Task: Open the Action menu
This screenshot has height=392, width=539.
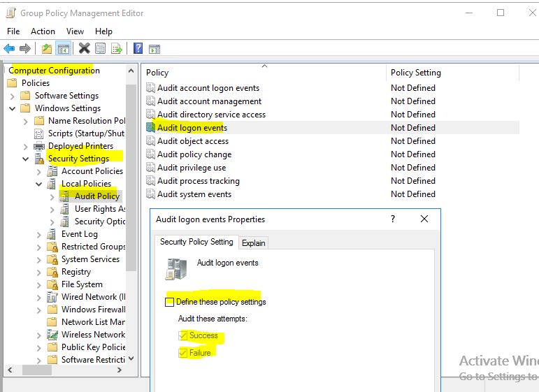Action: pos(43,31)
